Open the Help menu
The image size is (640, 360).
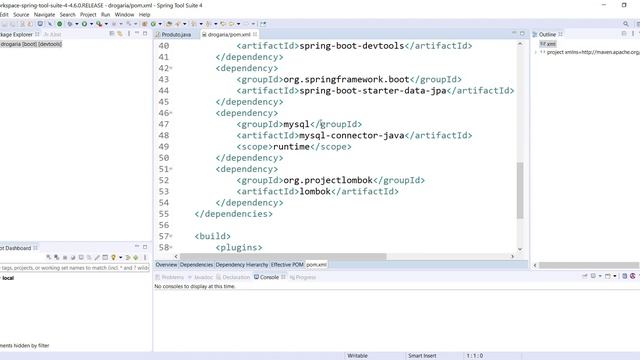tap(144, 14)
